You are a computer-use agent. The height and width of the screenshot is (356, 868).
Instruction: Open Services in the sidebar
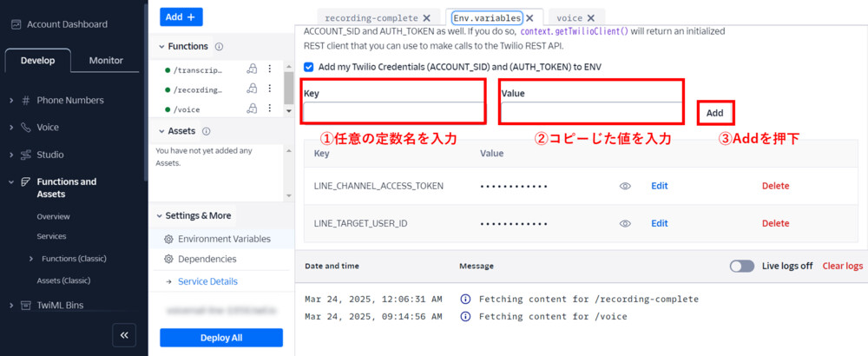coord(51,236)
